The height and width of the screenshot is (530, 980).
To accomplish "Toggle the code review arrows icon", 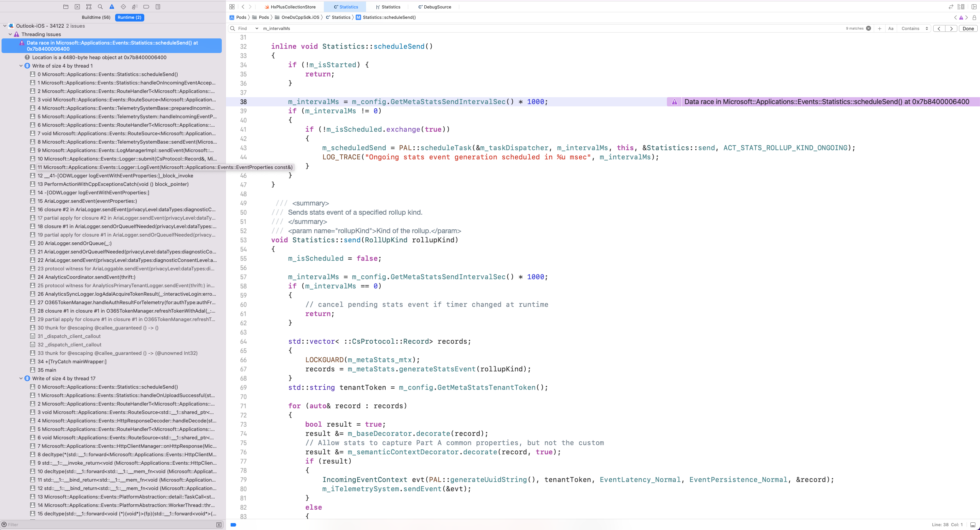I will tap(950, 7).
